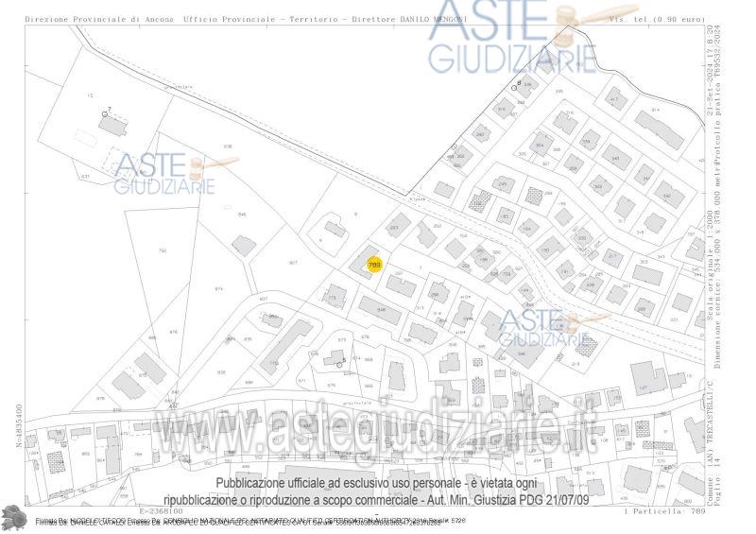Select parcel number 874

(x=218, y=289)
